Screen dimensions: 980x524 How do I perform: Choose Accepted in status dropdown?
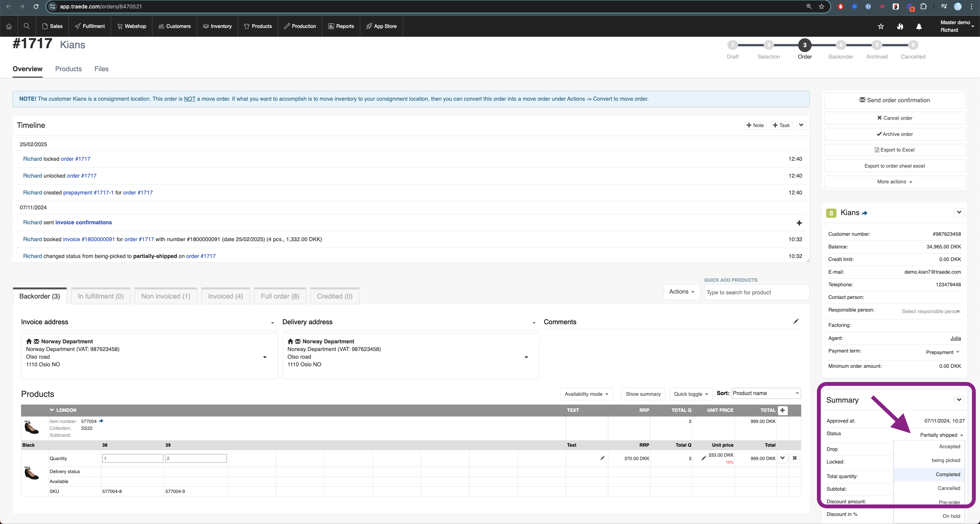929,446
